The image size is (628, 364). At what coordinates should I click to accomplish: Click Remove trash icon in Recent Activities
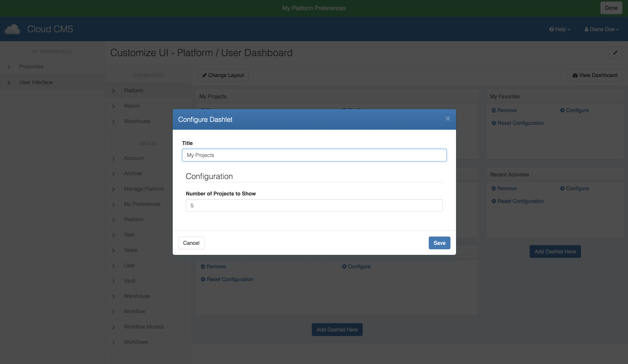[493, 188]
